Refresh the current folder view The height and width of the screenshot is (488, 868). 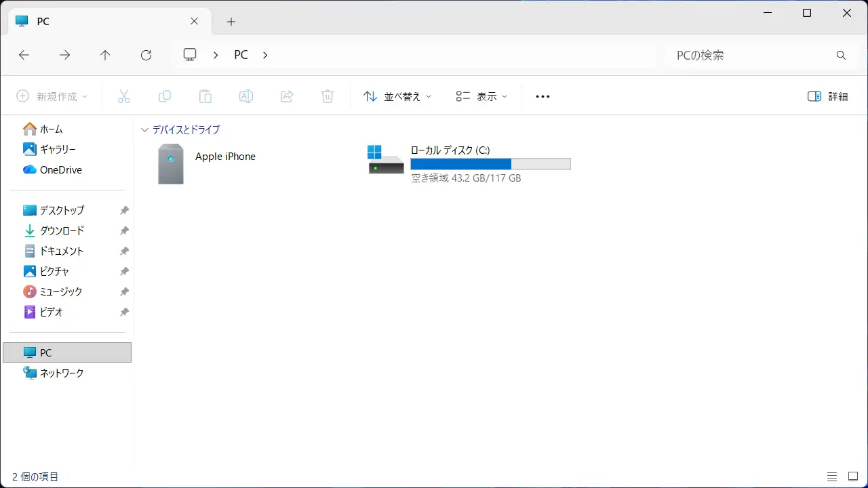(x=146, y=56)
